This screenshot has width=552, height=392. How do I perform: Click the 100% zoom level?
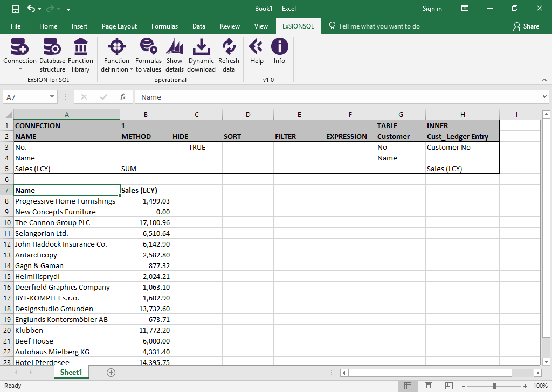pos(540,386)
